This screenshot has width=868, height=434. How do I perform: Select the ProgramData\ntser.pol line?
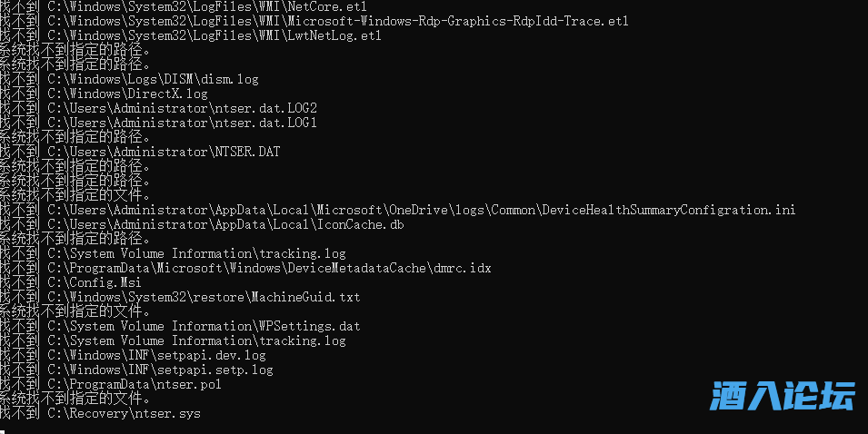[110, 384]
